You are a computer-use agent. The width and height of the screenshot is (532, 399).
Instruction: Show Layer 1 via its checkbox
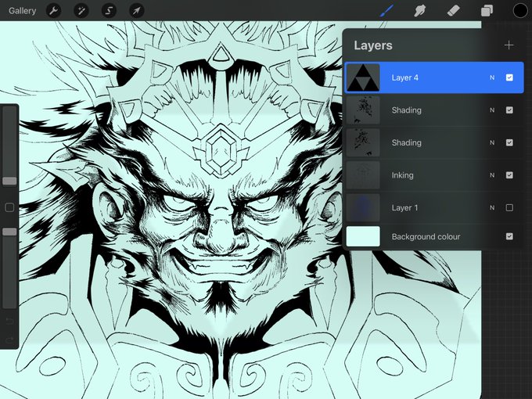tap(509, 207)
